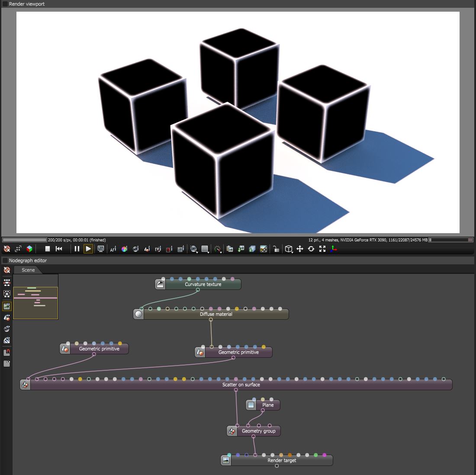Toggle the viewport resolution lock padlock
Screen dimensions: 476x475
coord(276,249)
